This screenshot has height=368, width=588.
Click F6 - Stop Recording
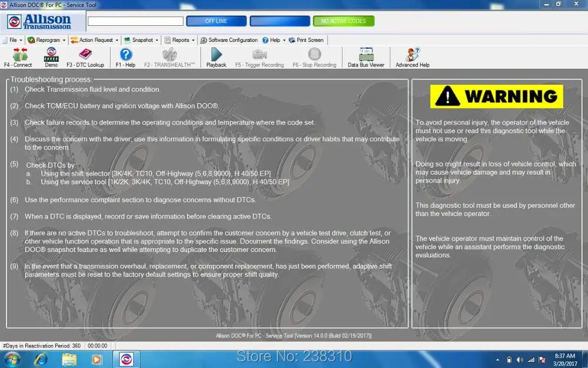pos(314,58)
